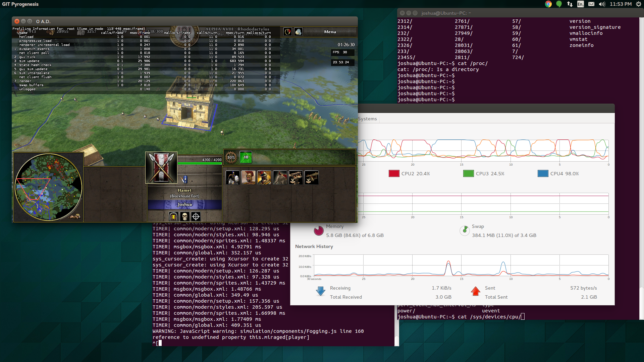Select the 'gui tick' profiler row
The height and width of the screenshot is (362, 644).
point(146,57)
